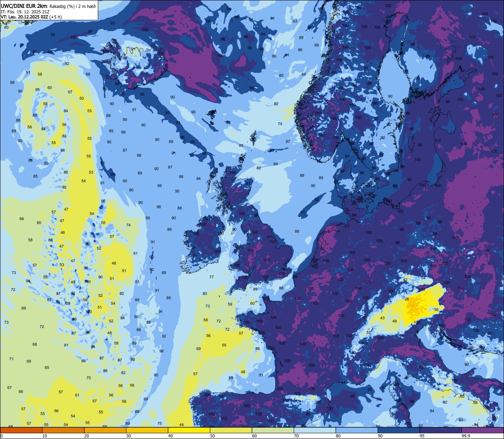Pick the legend swatch between 20 and 30
504x439 pixels.
coord(105,430)
